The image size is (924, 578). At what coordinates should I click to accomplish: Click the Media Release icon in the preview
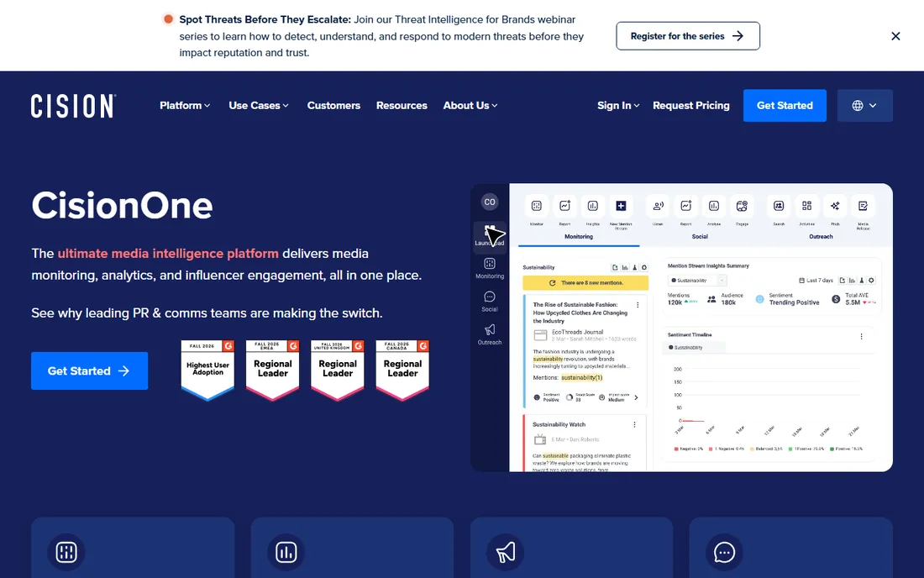coord(864,206)
